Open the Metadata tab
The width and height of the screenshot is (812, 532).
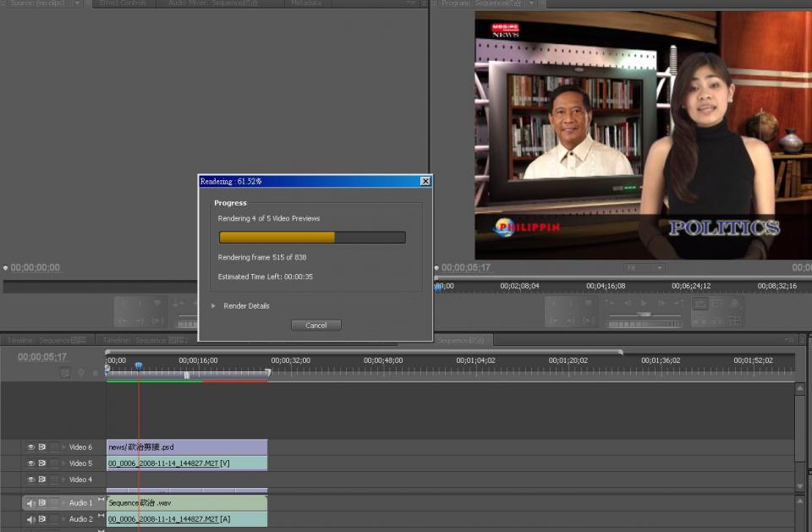click(305, 3)
